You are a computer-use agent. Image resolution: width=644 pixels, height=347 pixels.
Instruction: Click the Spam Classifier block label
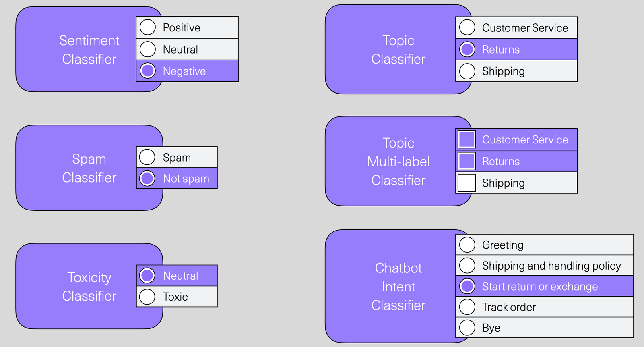89,168
